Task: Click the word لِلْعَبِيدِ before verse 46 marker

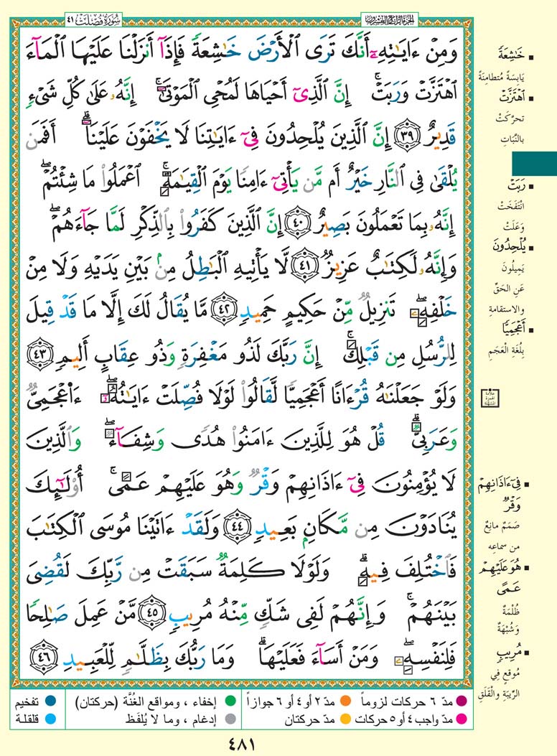Action: coord(91,658)
